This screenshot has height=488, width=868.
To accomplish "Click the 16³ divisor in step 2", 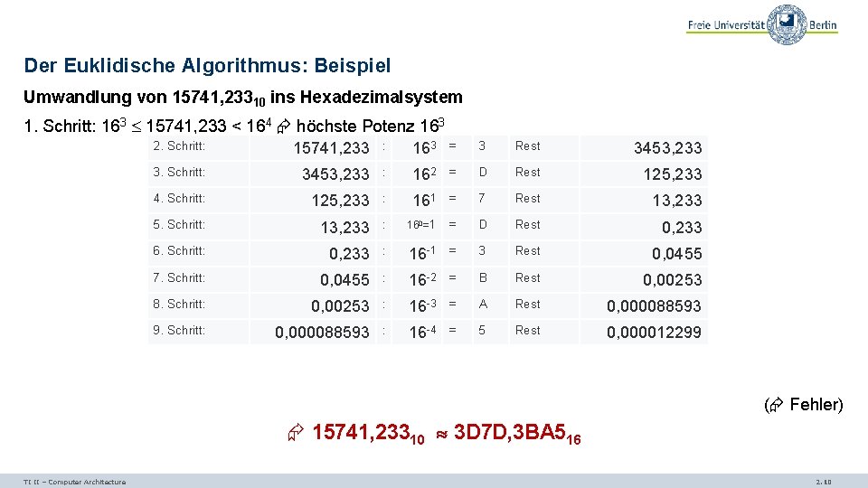I will point(425,147).
